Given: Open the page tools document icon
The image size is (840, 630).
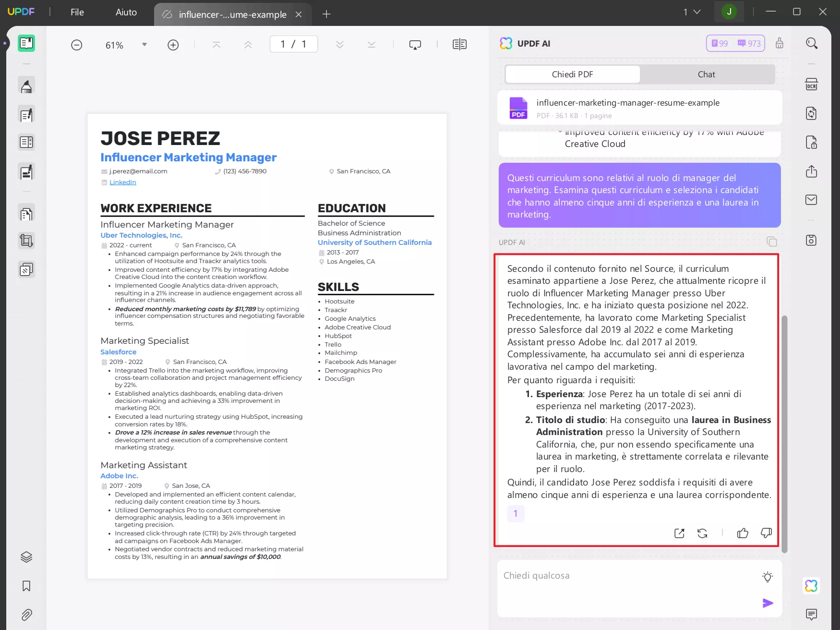Looking at the screenshot, I should 26,213.
